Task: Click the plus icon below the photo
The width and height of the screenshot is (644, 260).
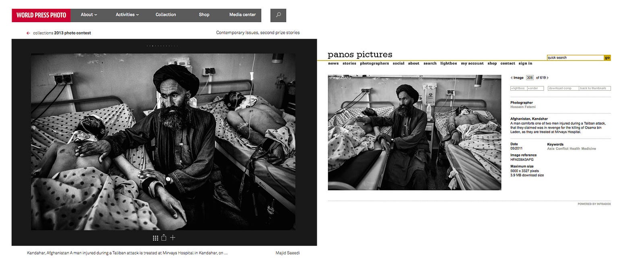Action: point(173,238)
